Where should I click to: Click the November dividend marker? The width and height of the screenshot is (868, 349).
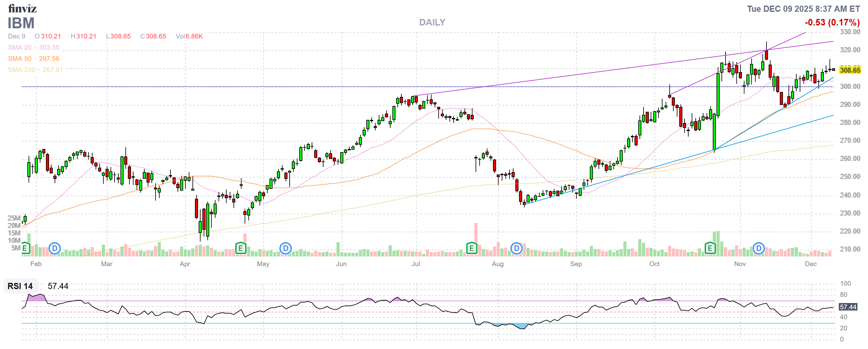758,249
